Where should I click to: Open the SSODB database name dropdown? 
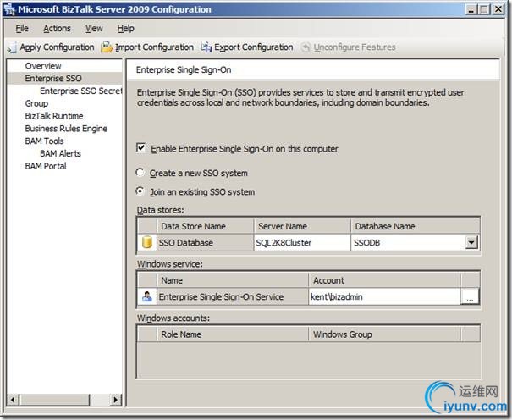pos(471,242)
